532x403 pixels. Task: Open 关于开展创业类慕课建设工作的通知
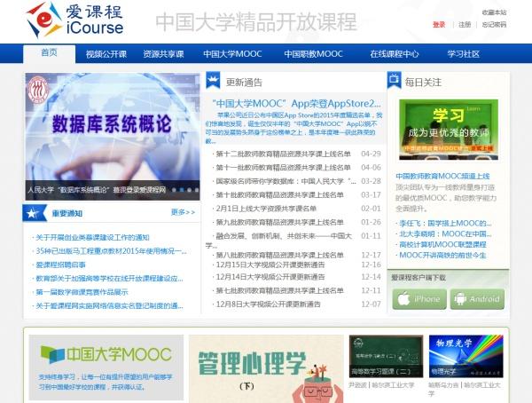[92, 238]
